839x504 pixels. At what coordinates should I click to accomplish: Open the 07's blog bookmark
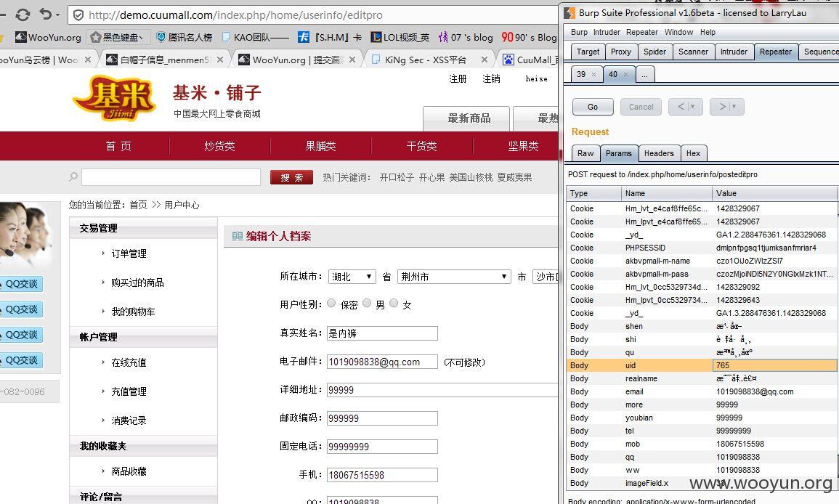click(x=466, y=37)
